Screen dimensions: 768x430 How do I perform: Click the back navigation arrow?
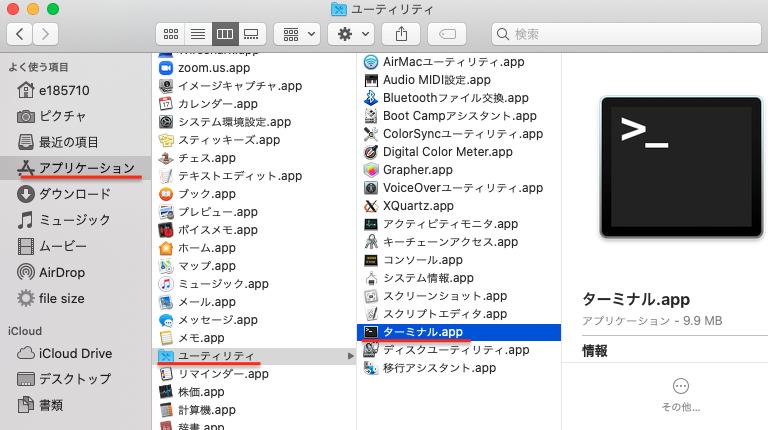[19, 34]
